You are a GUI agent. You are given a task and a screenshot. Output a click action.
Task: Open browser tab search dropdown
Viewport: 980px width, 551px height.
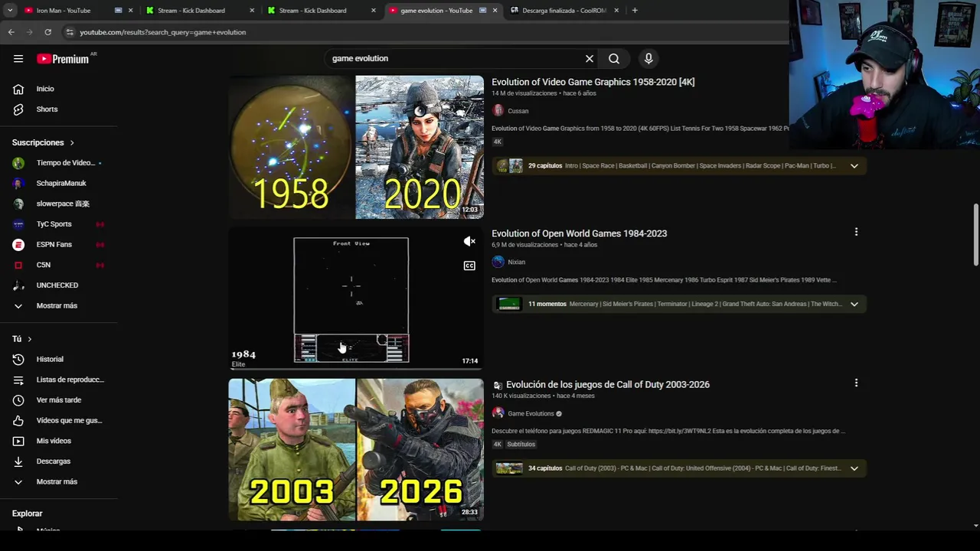[9, 11]
